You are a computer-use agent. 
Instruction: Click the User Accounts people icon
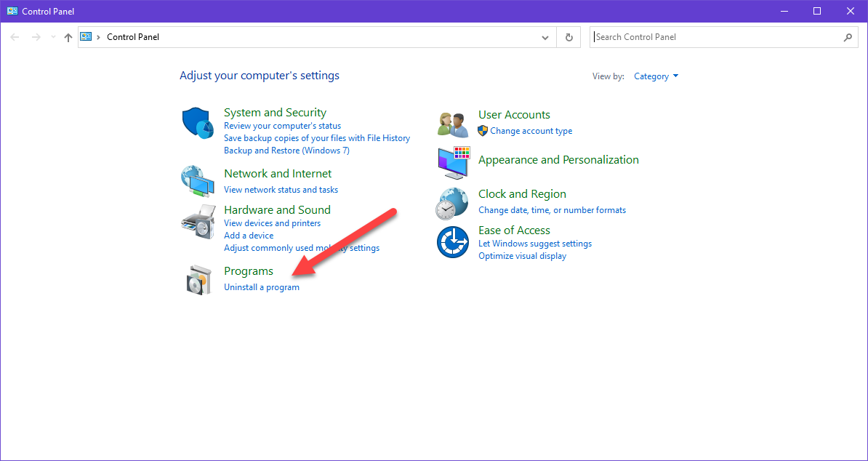pos(454,124)
